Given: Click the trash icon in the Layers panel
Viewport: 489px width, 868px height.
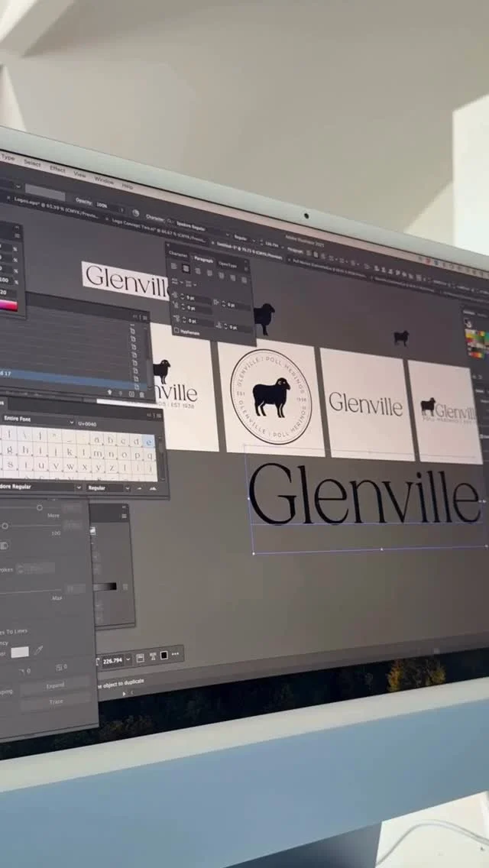Looking at the screenshot, I should pos(142,394).
